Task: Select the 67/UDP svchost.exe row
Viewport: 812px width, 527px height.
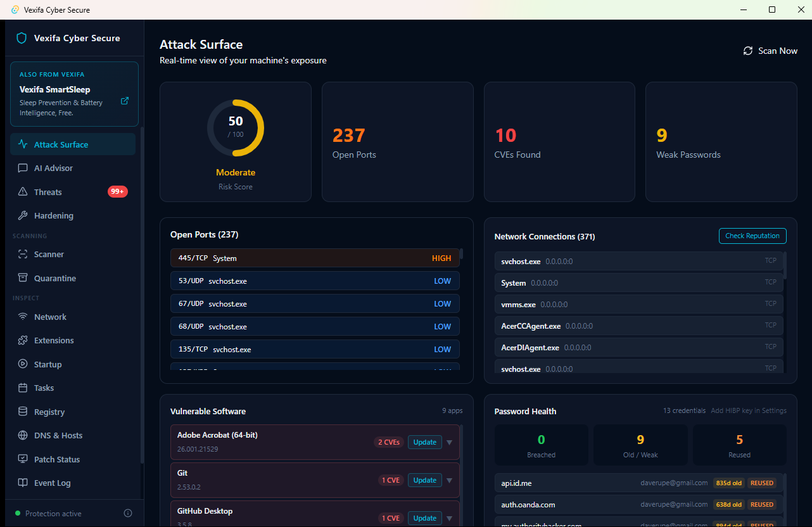Action: pyautogui.click(x=315, y=303)
